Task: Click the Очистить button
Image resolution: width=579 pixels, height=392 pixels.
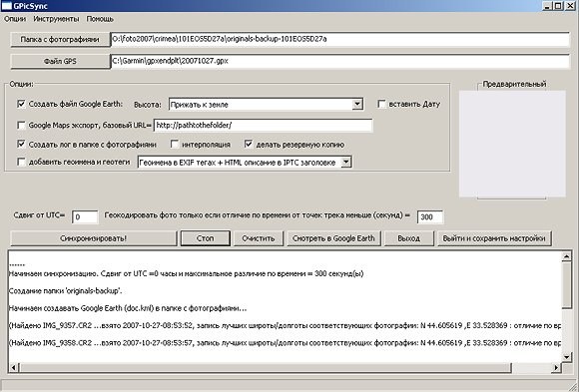Action: 259,238
